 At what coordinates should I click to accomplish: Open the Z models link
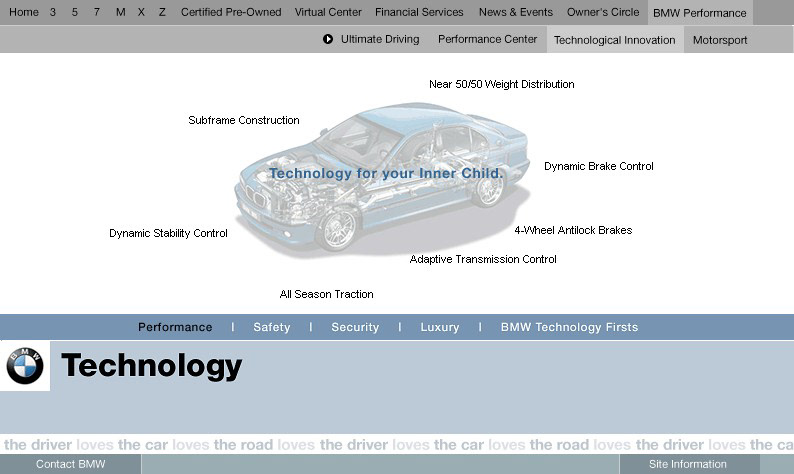tap(162, 12)
